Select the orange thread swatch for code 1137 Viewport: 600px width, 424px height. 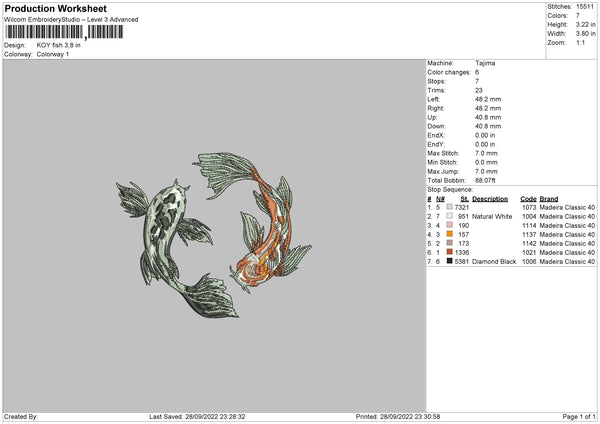(449, 234)
